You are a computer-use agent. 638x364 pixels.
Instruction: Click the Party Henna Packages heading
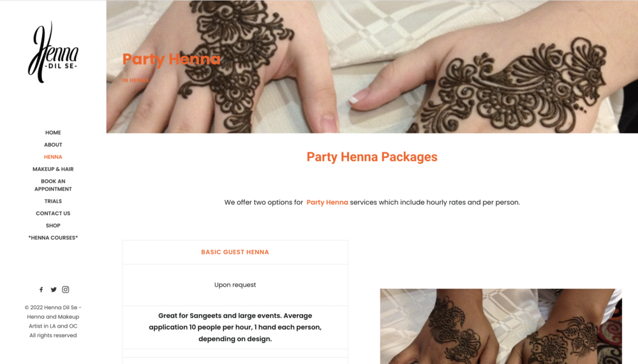point(372,157)
